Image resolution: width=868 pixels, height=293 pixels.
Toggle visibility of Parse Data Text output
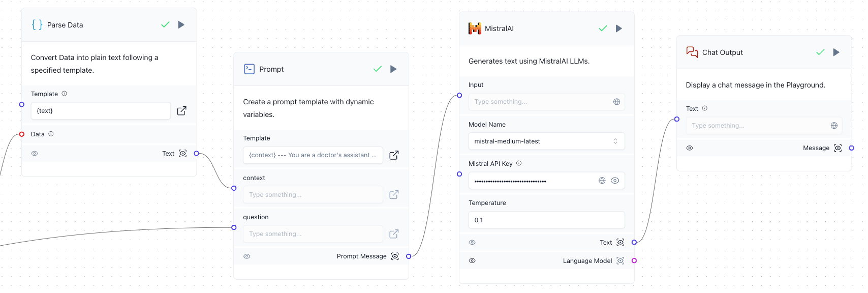pos(35,153)
